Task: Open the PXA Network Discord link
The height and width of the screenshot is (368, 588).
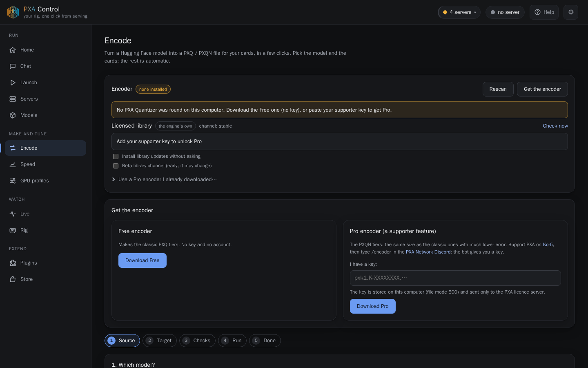Action: (428, 252)
